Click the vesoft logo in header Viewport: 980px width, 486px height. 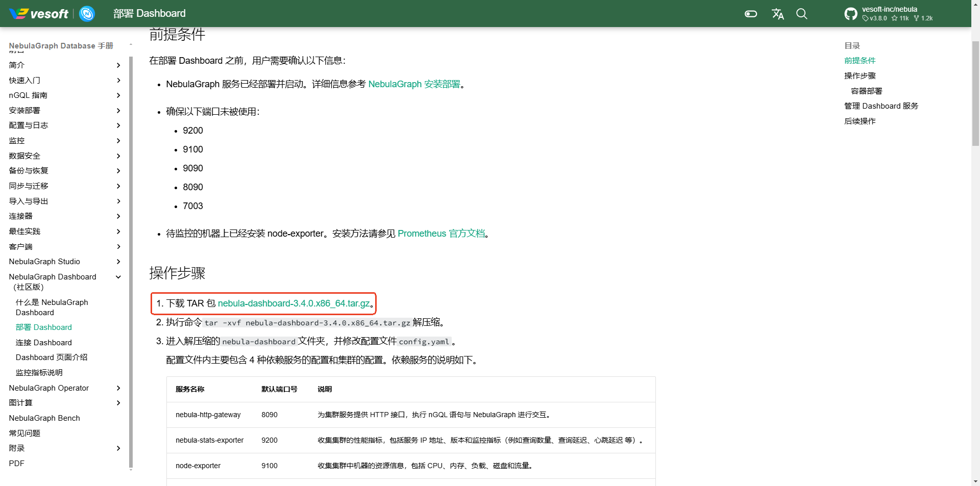point(39,14)
